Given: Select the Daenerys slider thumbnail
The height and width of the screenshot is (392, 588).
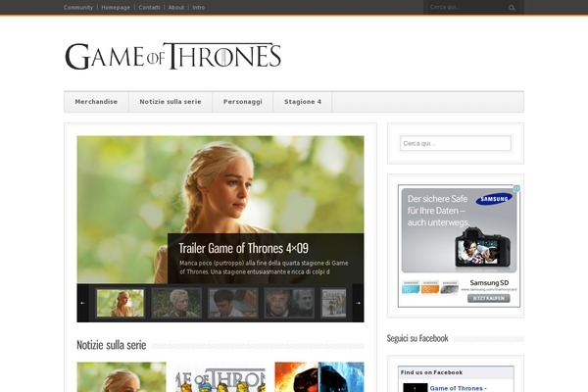Looking at the screenshot, I should point(120,303).
